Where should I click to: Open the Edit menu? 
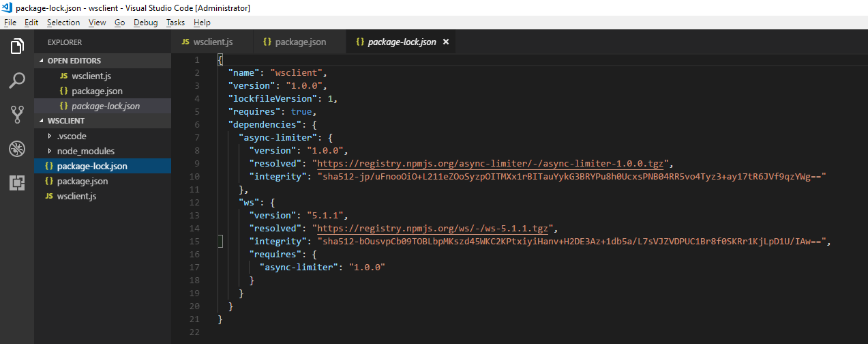[x=31, y=23]
